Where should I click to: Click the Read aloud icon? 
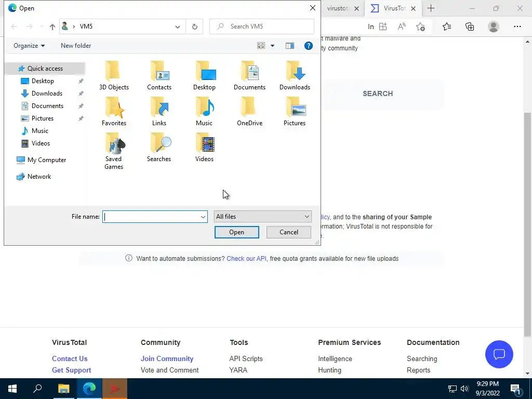(x=402, y=26)
